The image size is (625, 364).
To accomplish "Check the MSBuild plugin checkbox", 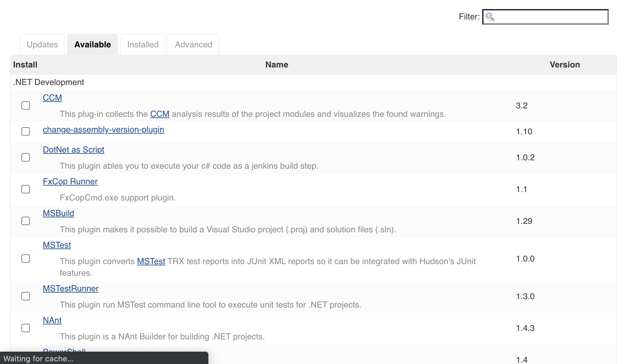I will click(x=26, y=221).
